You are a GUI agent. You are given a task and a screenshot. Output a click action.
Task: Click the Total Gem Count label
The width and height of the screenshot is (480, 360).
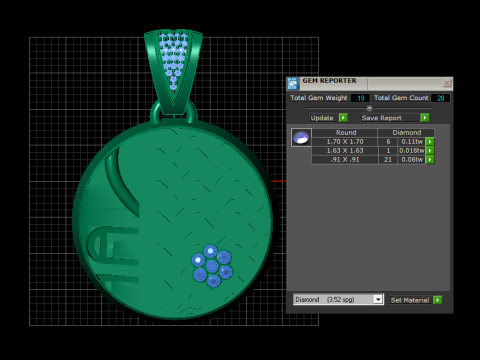[x=401, y=98]
